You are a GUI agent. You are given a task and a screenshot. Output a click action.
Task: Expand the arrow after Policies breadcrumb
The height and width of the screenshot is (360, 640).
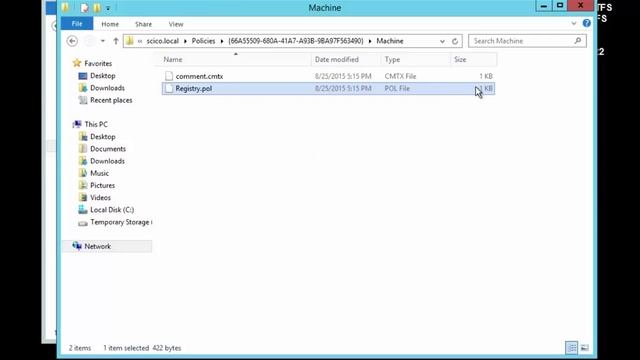[x=222, y=41]
